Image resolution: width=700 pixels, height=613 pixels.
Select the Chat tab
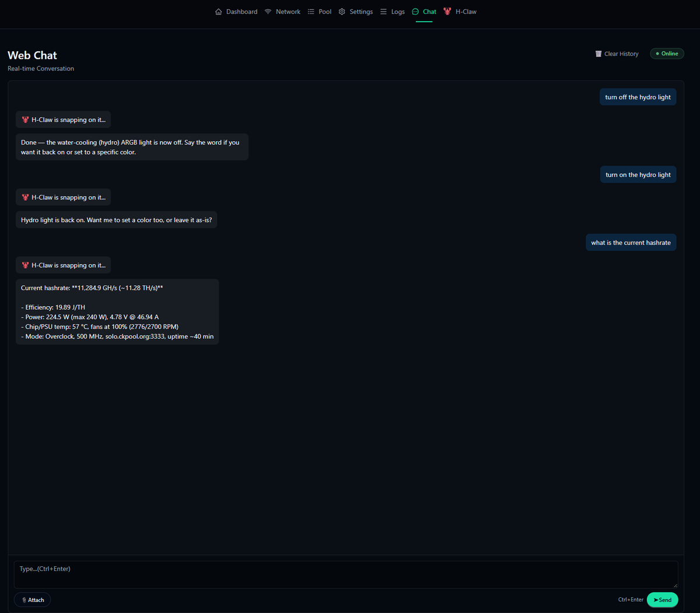(424, 12)
